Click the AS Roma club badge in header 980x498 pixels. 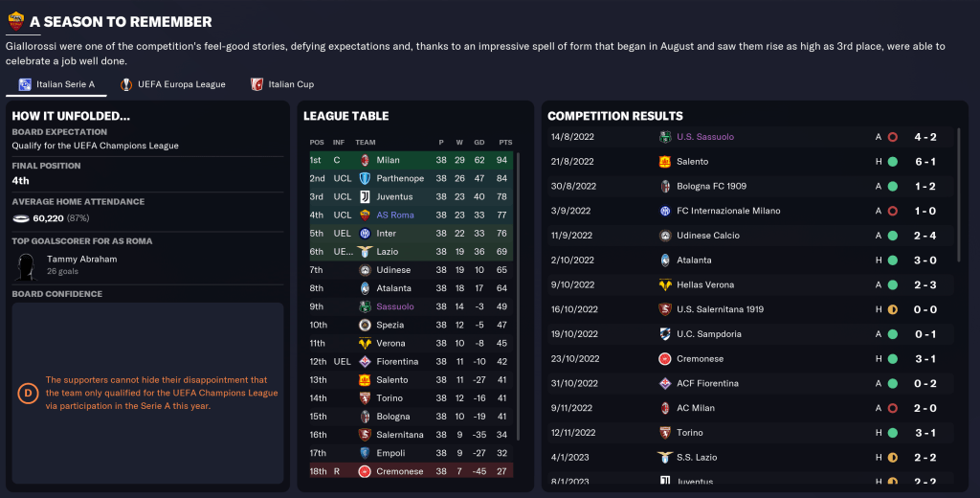15,21
